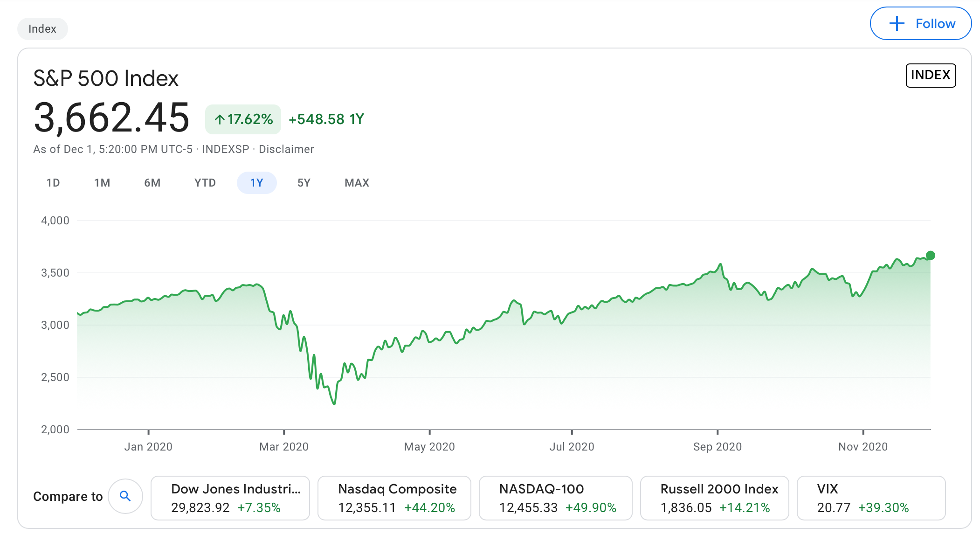The width and height of the screenshot is (980, 541).
Task: Click the As of Dec 1 timestamp
Action: coord(113,149)
